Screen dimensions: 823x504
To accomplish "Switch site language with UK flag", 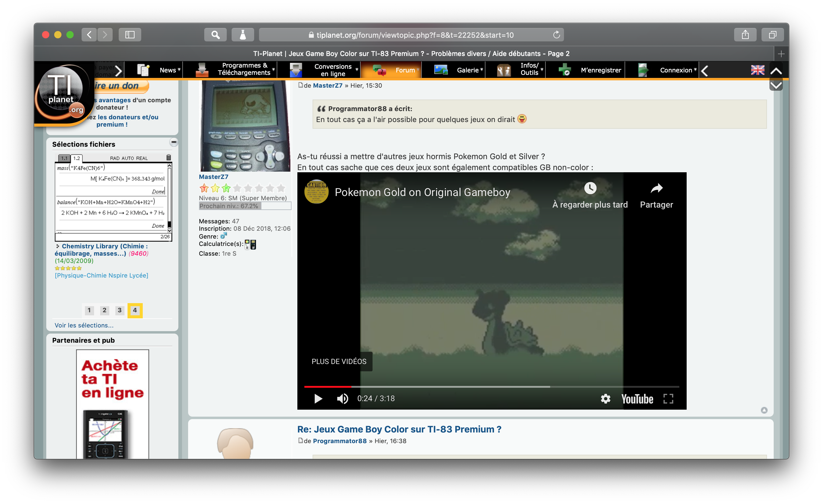I will (758, 70).
